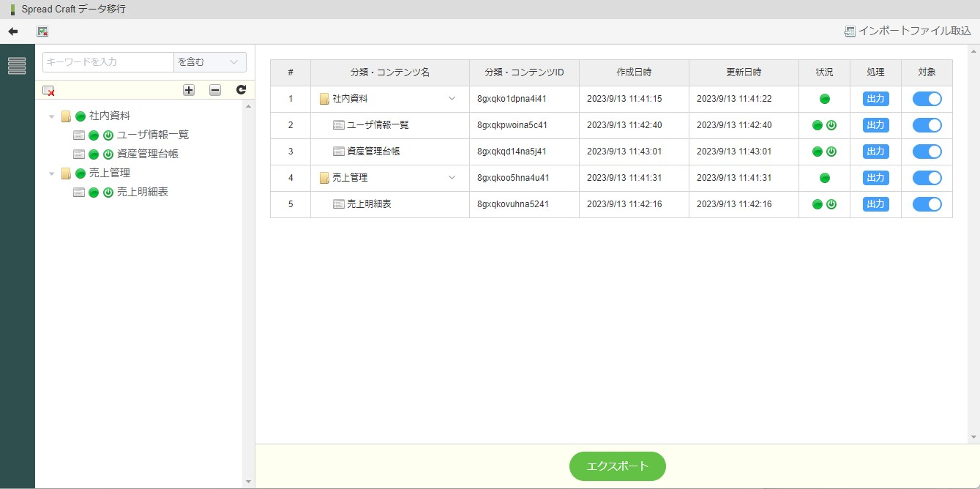Toggle the target switch for 社内資料 row
The image size is (980, 489).
pos(927,99)
